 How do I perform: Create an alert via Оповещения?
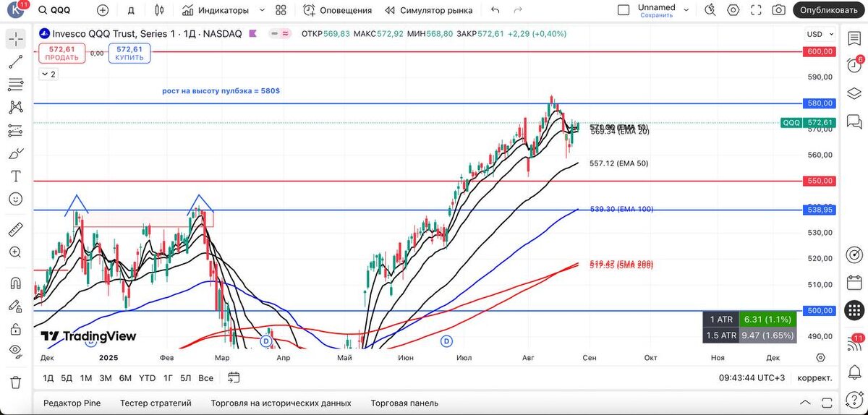click(x=337, y=10)
